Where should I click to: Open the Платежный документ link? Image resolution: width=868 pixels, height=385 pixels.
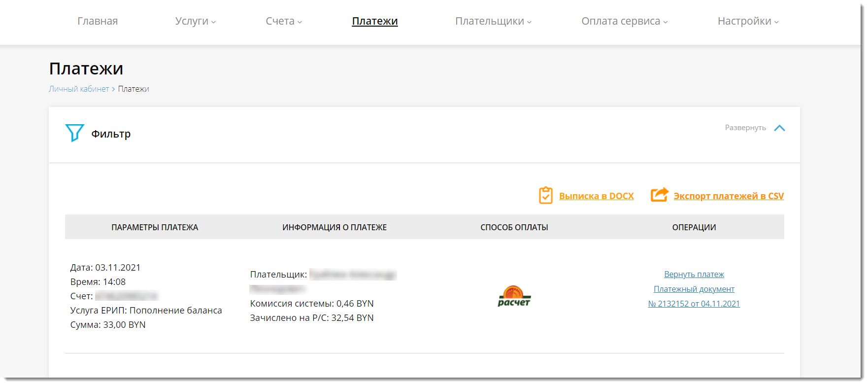[694, 289]
